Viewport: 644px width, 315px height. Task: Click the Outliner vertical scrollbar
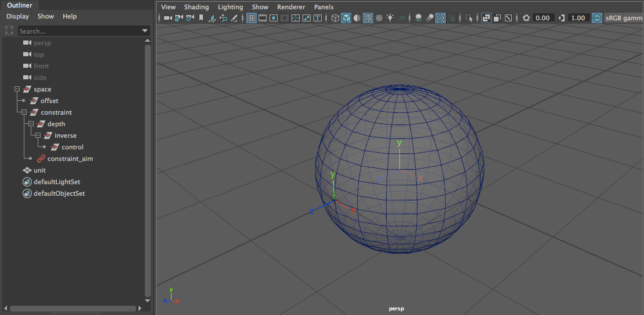148,170
